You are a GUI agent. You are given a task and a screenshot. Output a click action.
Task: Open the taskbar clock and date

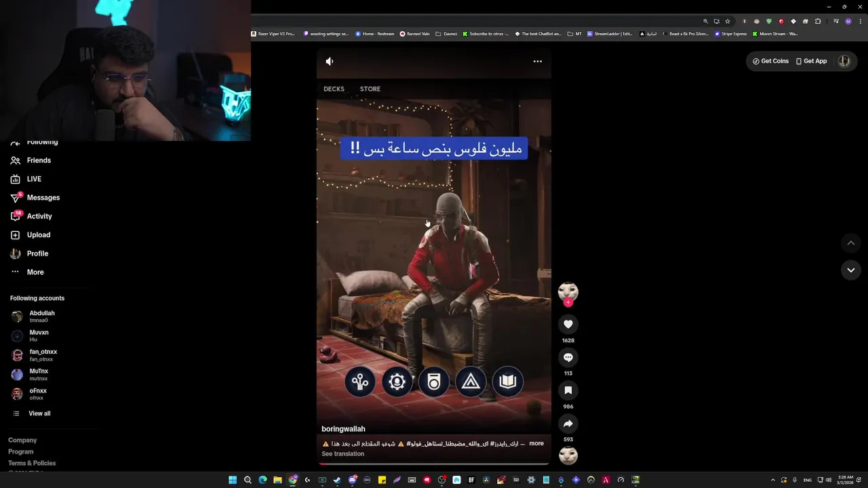click(x=846, y=480)
